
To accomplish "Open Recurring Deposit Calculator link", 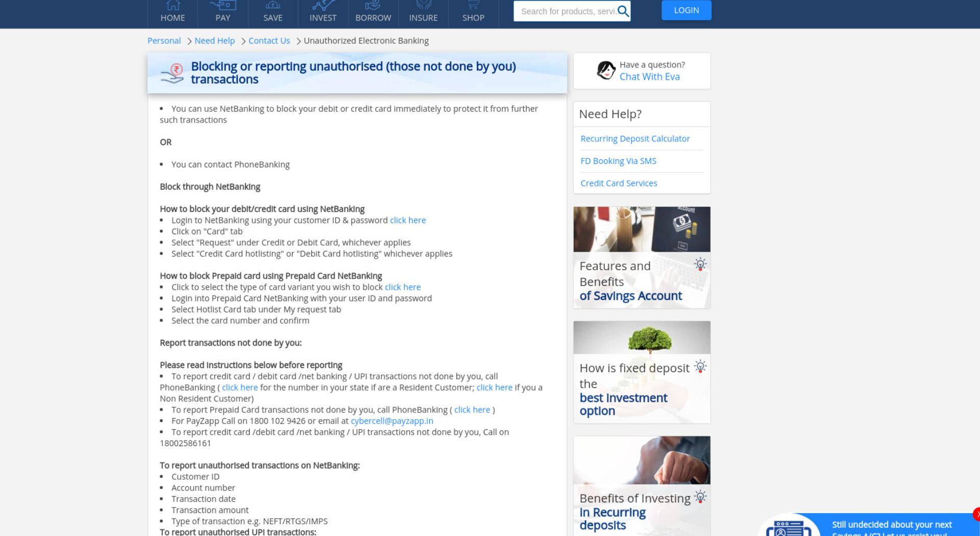I will (x=635, y=139).
